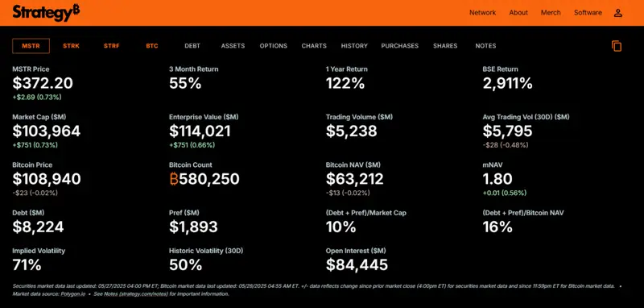Switch to the BTC tab
Viewport: 644px width, 308px height.
pyautogui.click(x=152, y=46)
